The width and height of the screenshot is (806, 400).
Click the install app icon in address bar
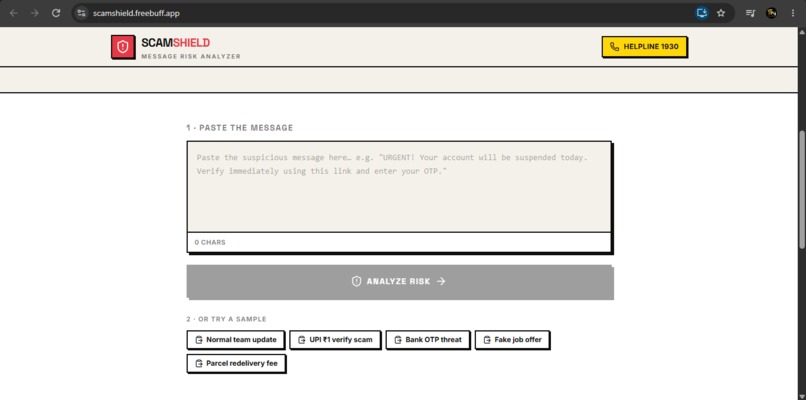[x=702, y=13]
